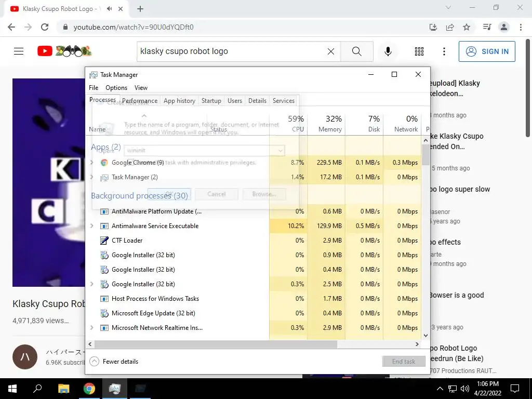Open the volume control in system tray

click(465, 389)
